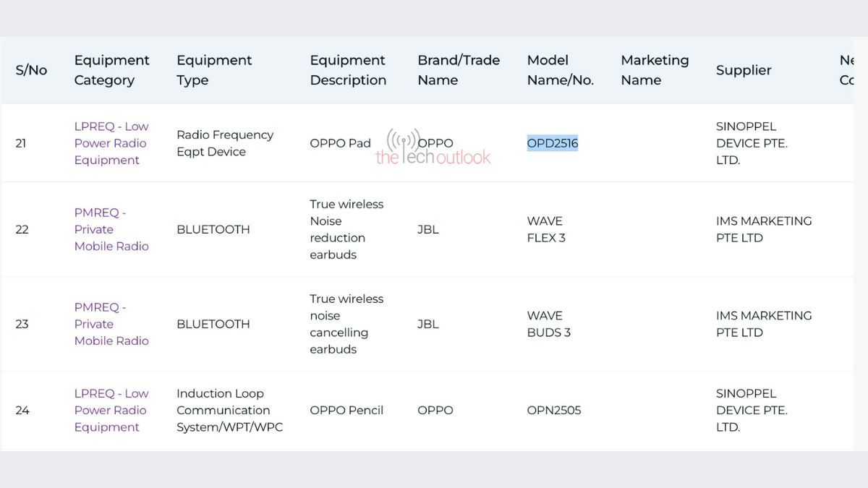The image size is (868, 488).
Task: Click BLUETOOTH type in row 22
Action: click(x=213, y=229)
